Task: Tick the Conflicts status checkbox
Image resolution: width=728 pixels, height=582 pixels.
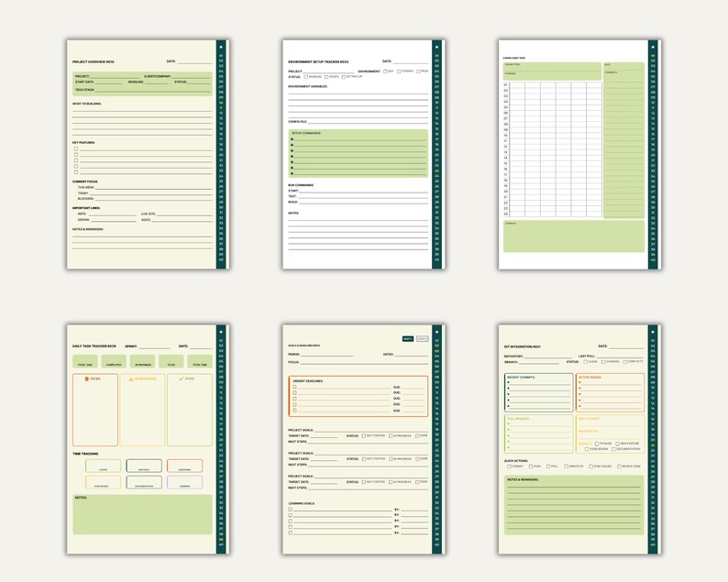Action: [625, 361]
